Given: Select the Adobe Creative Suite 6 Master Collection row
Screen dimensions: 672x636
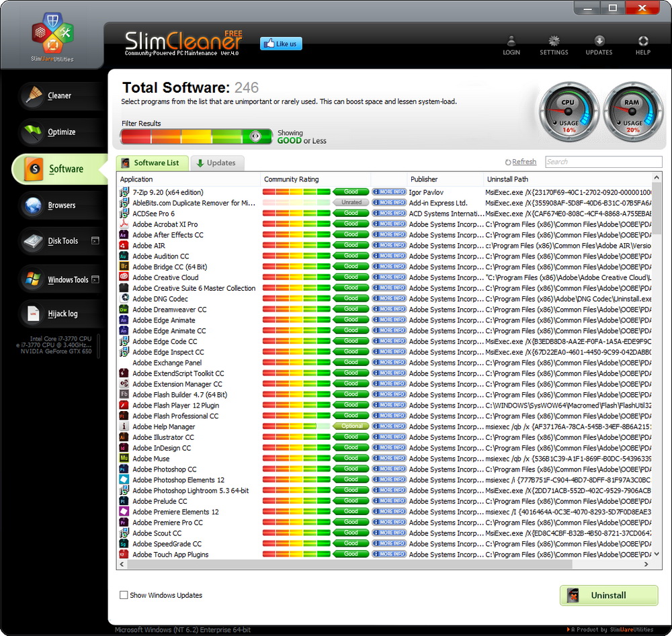Looking at the screenshot, I should tap(384, 288).
